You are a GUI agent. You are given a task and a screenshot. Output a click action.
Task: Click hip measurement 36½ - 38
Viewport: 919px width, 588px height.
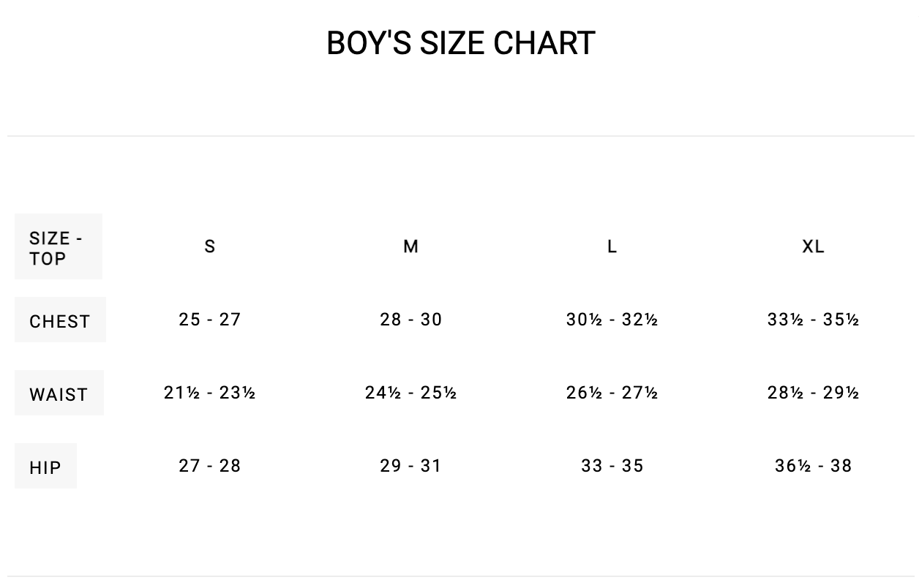coord(814,466)
